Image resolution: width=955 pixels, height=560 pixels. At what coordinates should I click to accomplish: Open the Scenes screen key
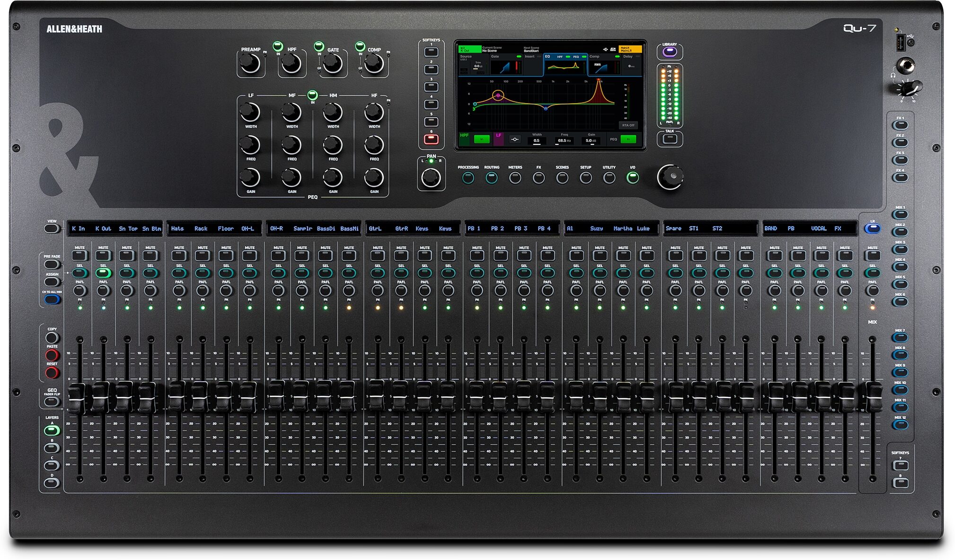(x=562, y=178)
